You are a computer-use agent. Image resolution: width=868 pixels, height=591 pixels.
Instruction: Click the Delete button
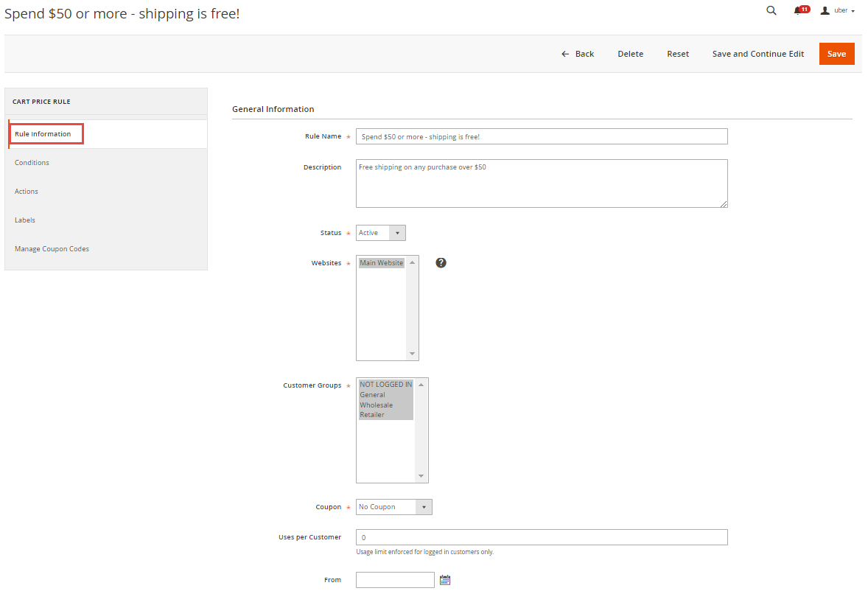click(x=630, y=54)
